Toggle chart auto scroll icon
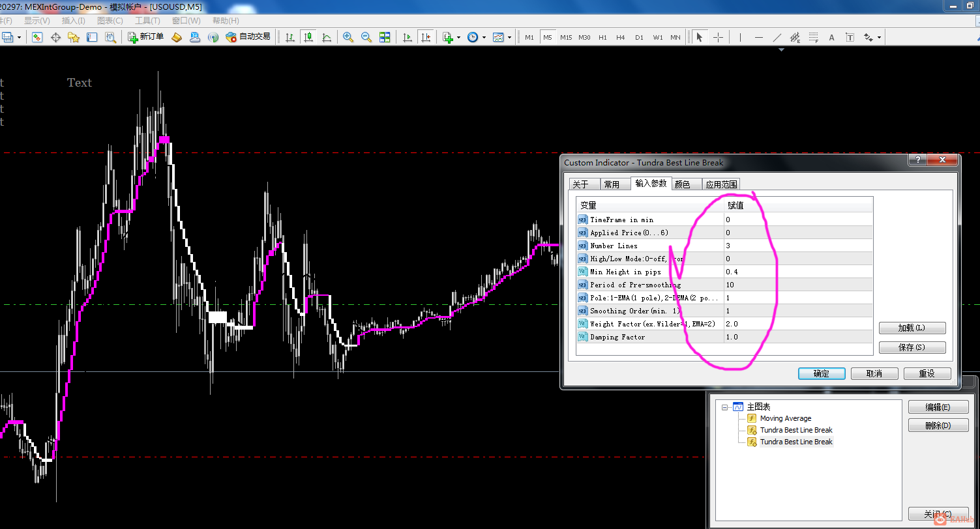 [x=408, y=37]
